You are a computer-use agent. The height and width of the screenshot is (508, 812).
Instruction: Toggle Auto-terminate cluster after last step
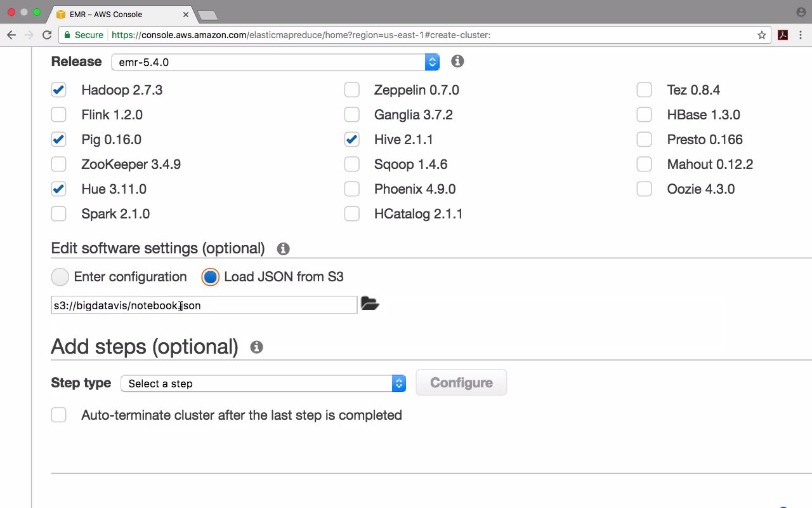click(x=58, y=415)
